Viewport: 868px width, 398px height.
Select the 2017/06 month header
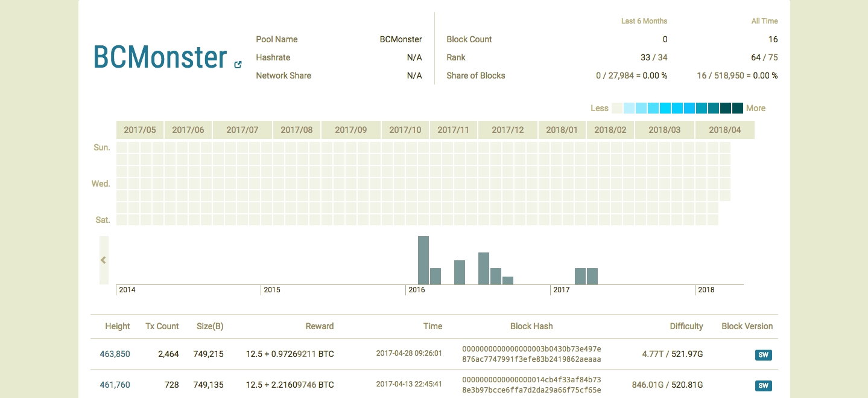coord(188,130)
